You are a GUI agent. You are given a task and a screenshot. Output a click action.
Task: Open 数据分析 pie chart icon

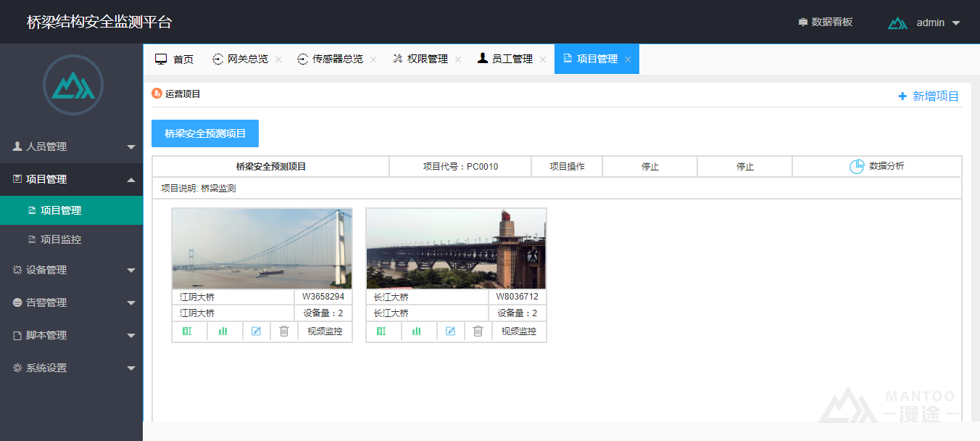click(857, 166)
